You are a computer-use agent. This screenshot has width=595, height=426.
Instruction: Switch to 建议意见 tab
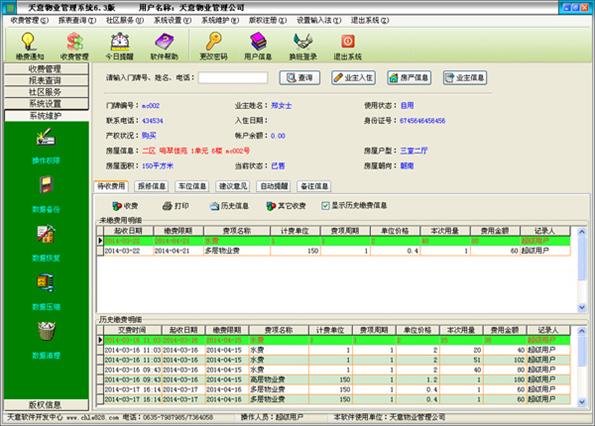pos(233,186)
